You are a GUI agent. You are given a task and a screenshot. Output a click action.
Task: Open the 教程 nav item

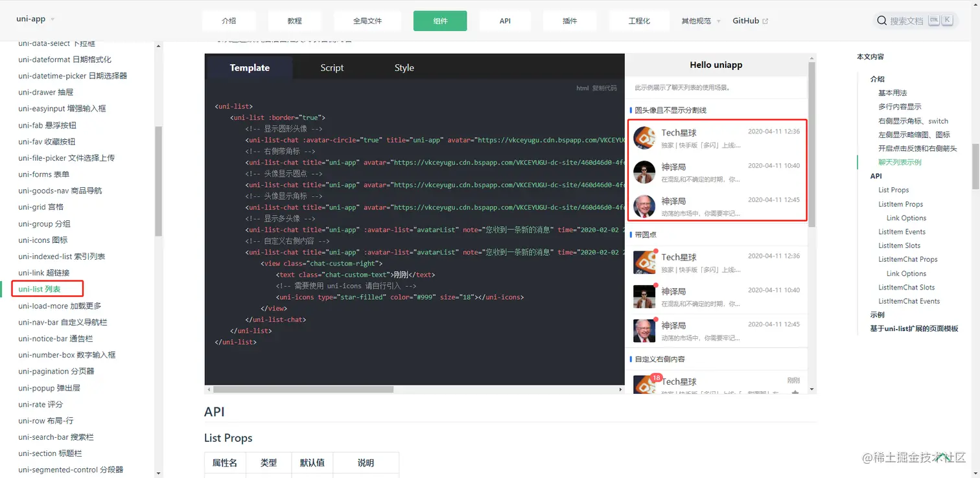coord(295,21)
